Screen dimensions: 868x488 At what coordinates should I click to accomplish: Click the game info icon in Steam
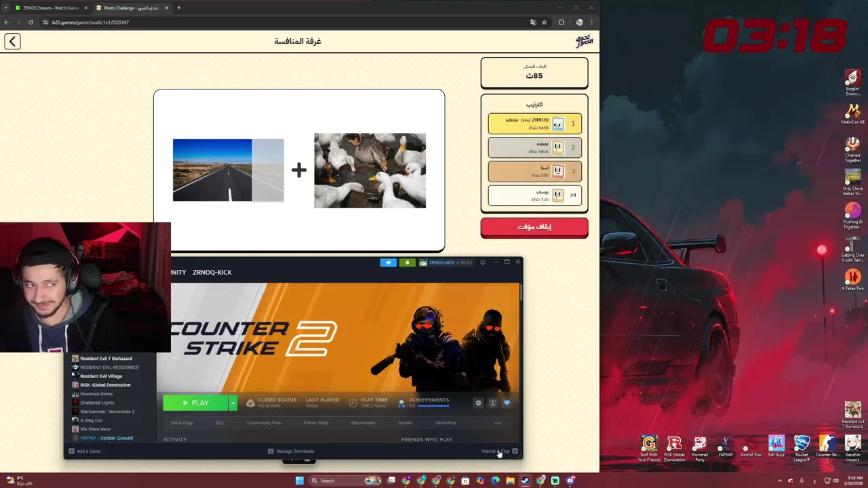coord(492,403)
